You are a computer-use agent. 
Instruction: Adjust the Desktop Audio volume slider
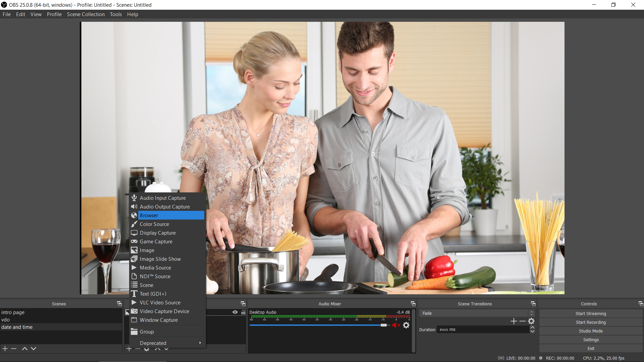pos(384,325)
